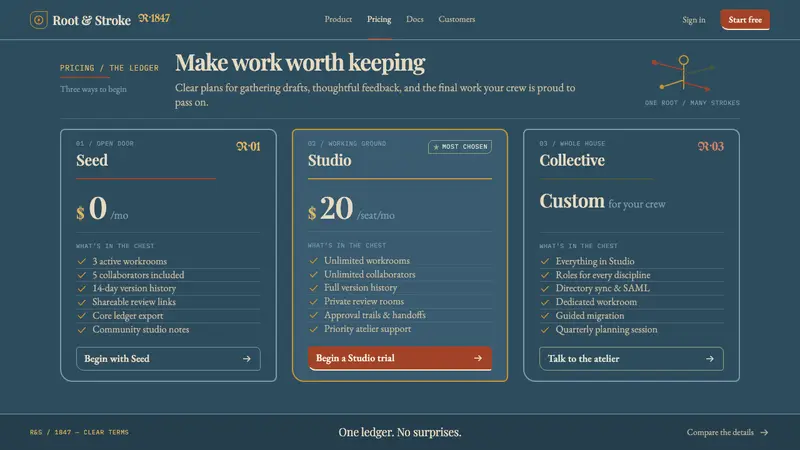Click the R&S / 1847 — CLEAR TERMS footer label
This screenshot has height=450, width=800.
tap(79, 432)
